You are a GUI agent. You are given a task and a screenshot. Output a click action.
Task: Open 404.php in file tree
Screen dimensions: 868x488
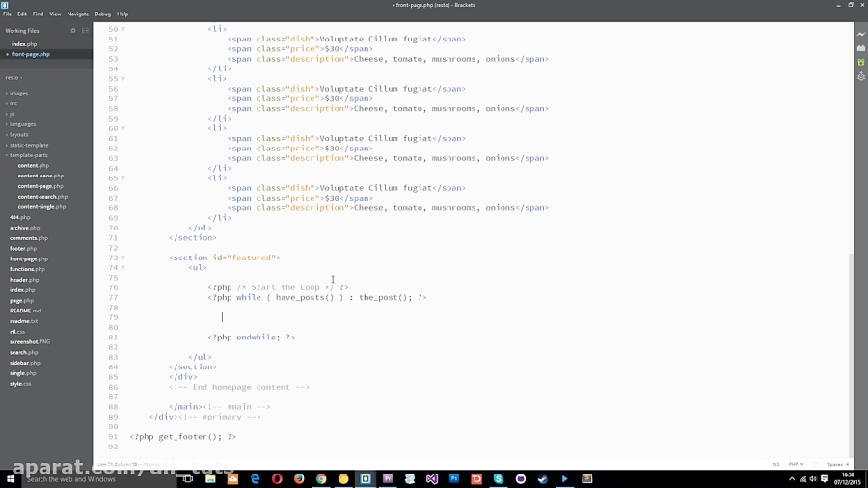[x=20, y=217]
